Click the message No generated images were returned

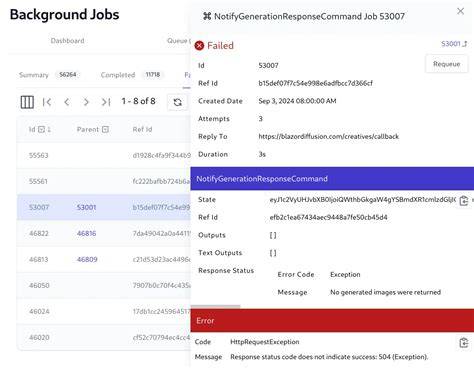(385, 292)
